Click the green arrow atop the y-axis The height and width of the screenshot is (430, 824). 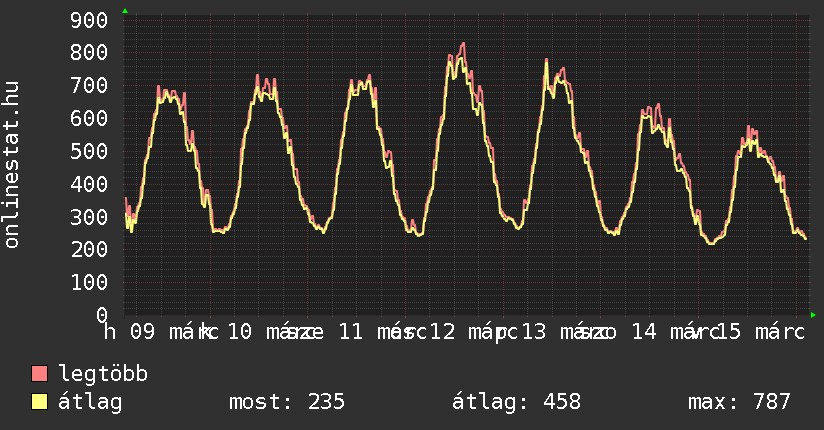[x=124, y=11]
